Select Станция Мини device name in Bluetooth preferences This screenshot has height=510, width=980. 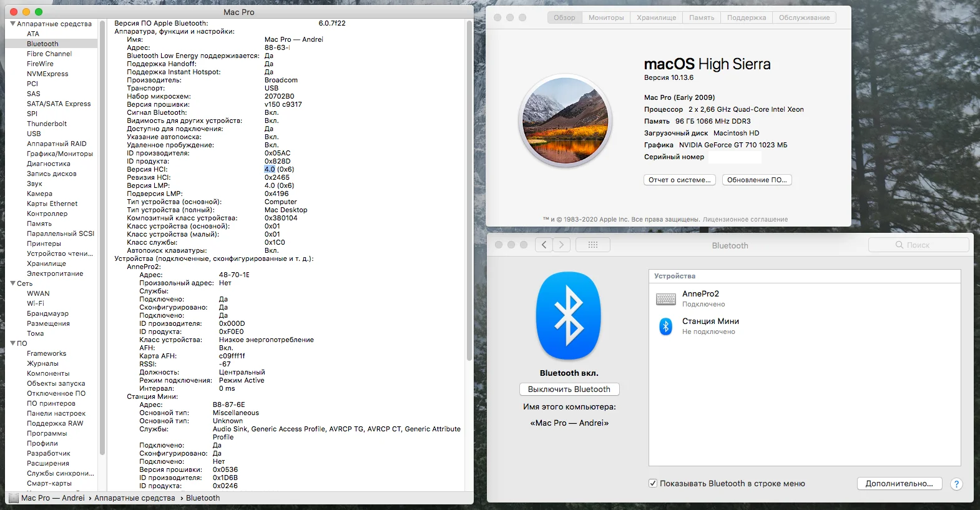coord(710,321)
